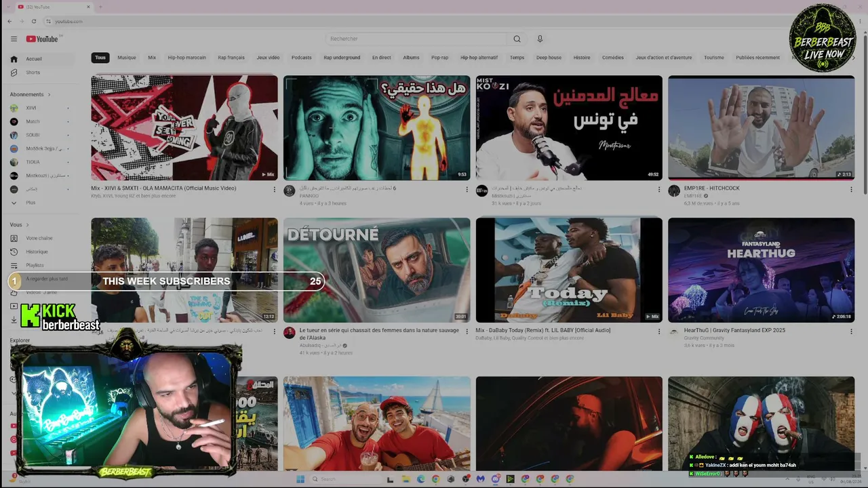868x488 pixels.
Task: Select the Rap underground filter chip
Action: (x=342, y=58)
